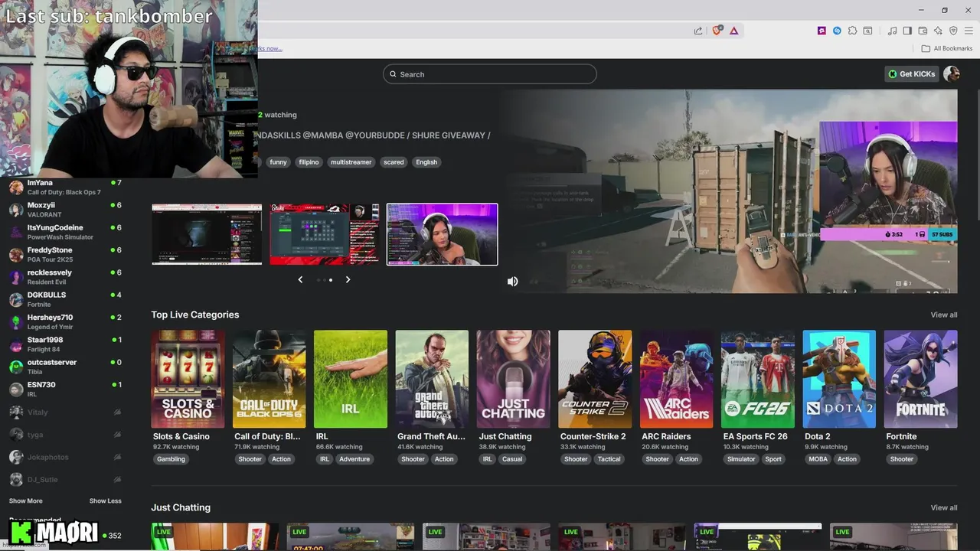Image resolution: width=980 pixels, height=551 pixels.
Task: Open the Brave Wallet icon
Action: pos(923,31)
